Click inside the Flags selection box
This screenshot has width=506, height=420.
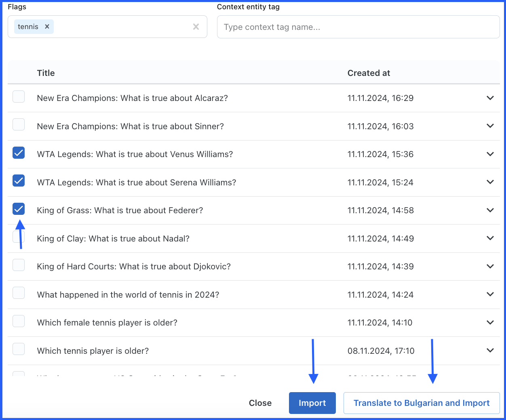pyautogui.click(x=108, y=27)
